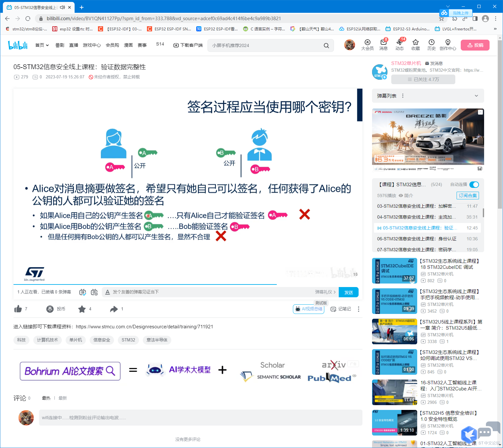Show more bookmarks with double chevron

tap(495, 29)
